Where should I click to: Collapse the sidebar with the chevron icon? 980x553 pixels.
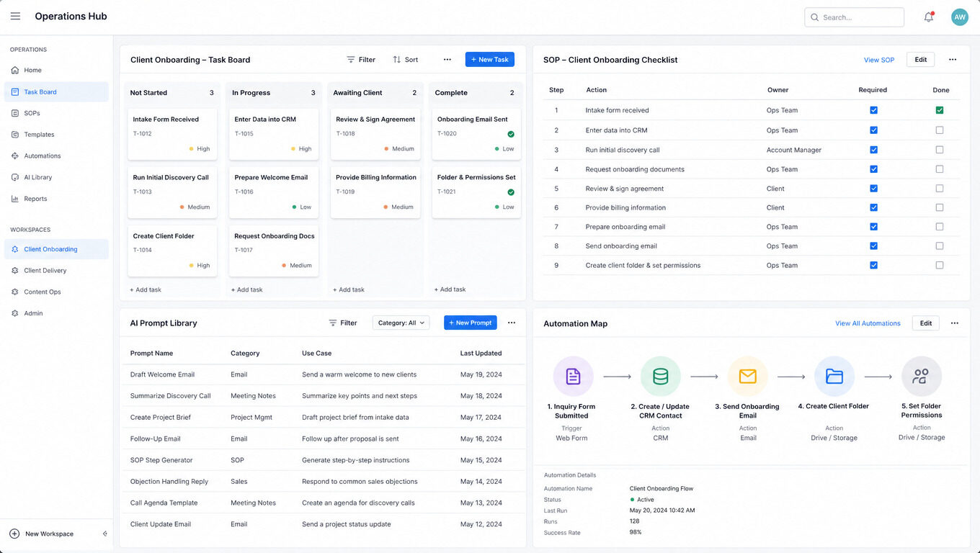pyautogui.click(x=104, y=534)
